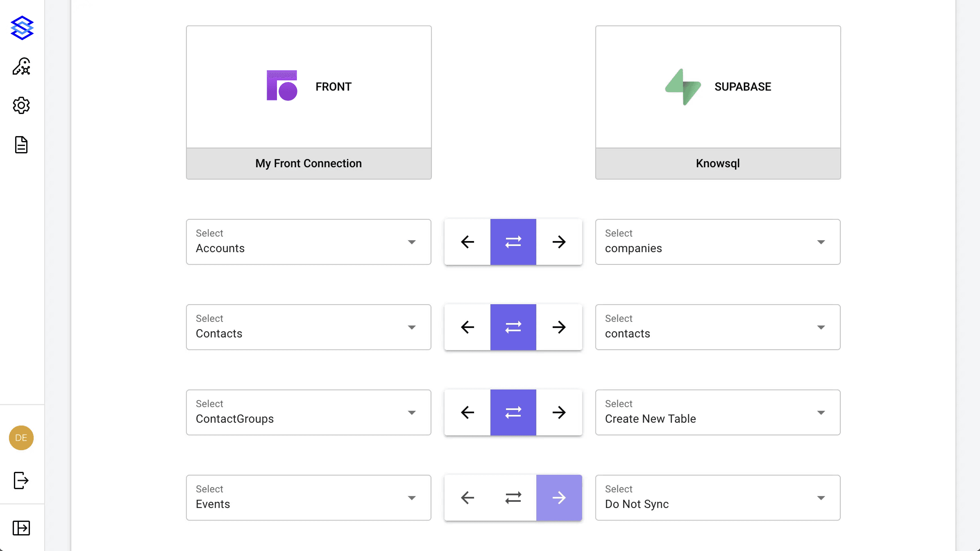Viewport: 980px width, 551px height.
Task: Set ContactGroups sync direction to right arrow
Action: [x=559, y=412]
